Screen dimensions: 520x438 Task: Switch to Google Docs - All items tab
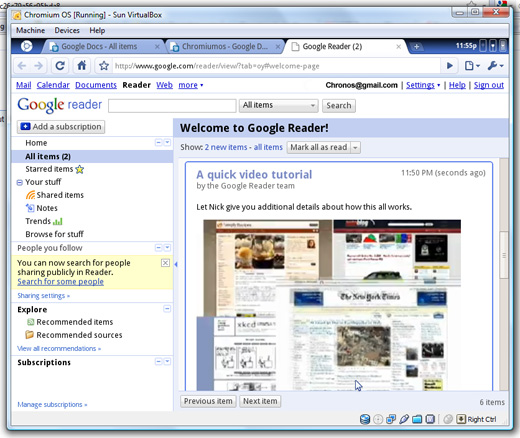point(99,46)
